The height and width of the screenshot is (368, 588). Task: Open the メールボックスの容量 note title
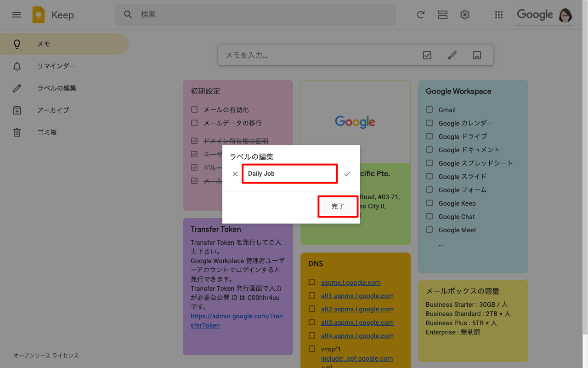coord(463,291)
